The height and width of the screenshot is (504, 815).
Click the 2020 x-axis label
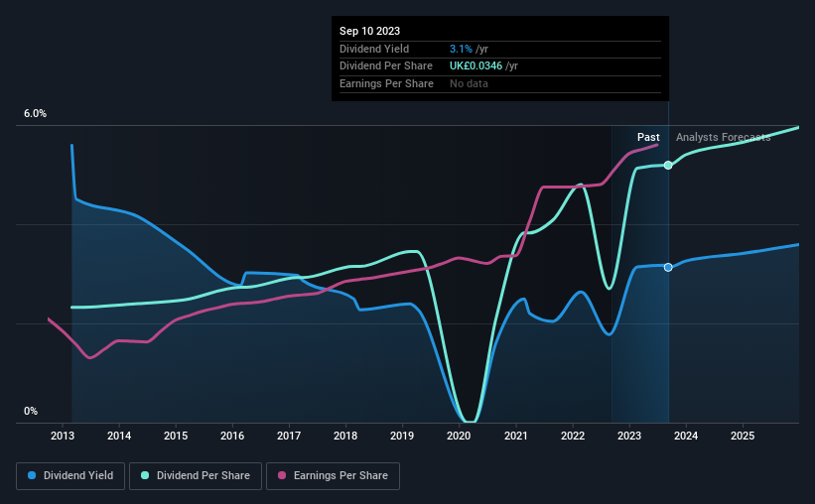(459, 436)
